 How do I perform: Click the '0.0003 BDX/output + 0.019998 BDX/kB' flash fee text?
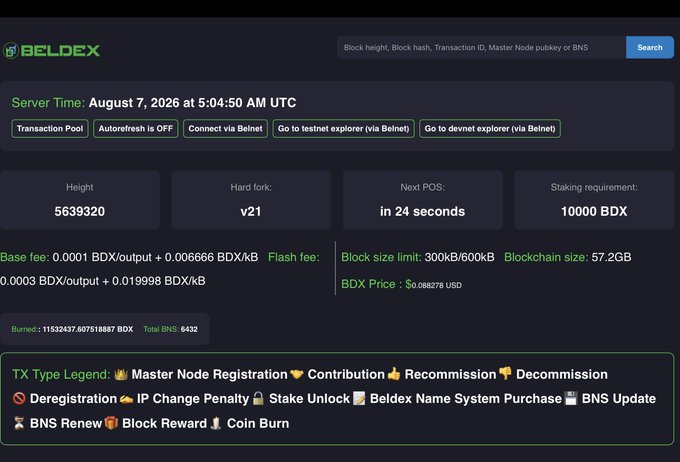pyautogui.click(x=103, y=281)
